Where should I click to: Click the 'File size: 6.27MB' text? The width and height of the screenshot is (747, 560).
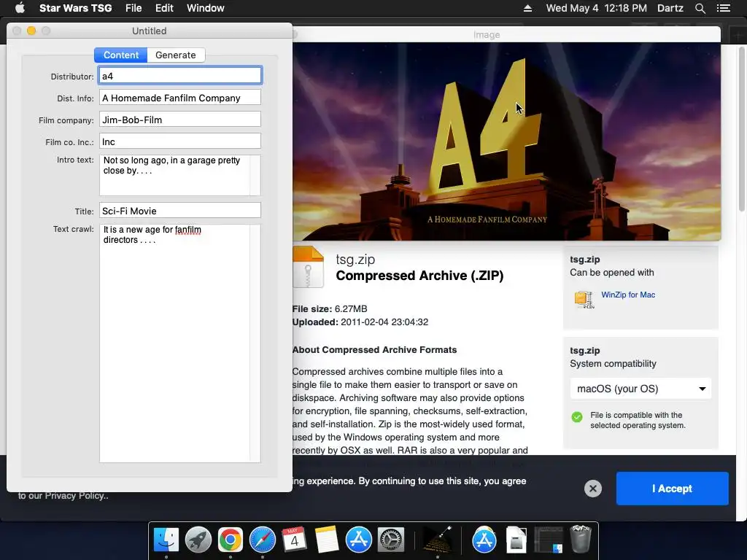click(330, 308)
